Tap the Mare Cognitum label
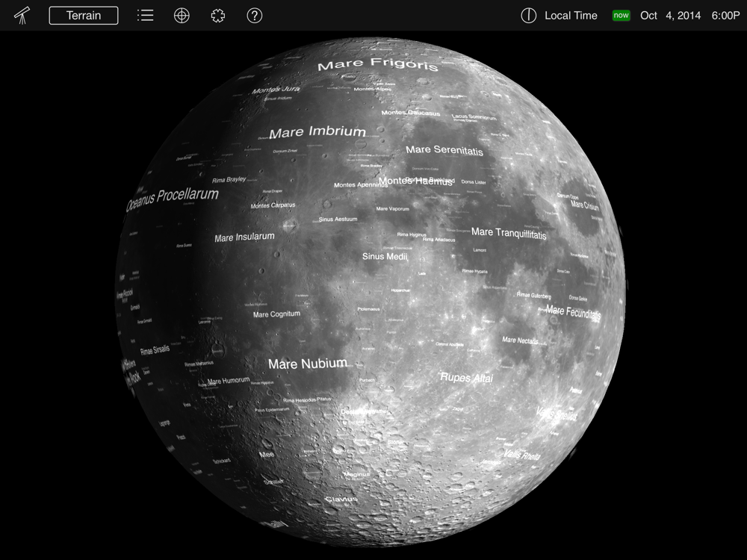Image resolution: width=747 pixels, height=560 pixels. pos(277,314)
